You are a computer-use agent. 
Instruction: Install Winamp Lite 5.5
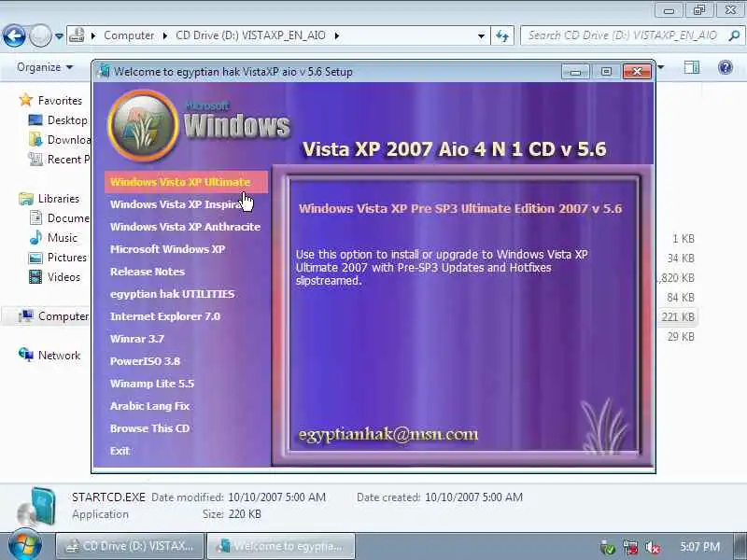(x=152, y=384)
